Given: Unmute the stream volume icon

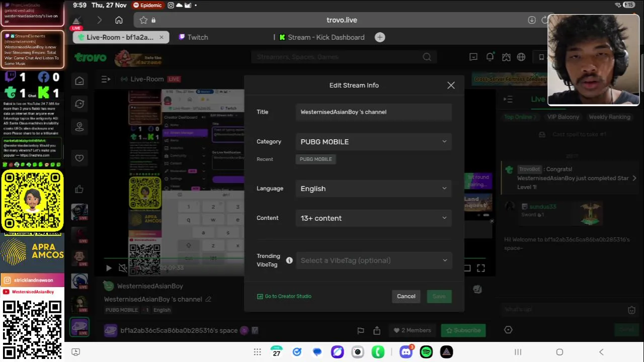Looking at the screenshot, I should [123, 268].
